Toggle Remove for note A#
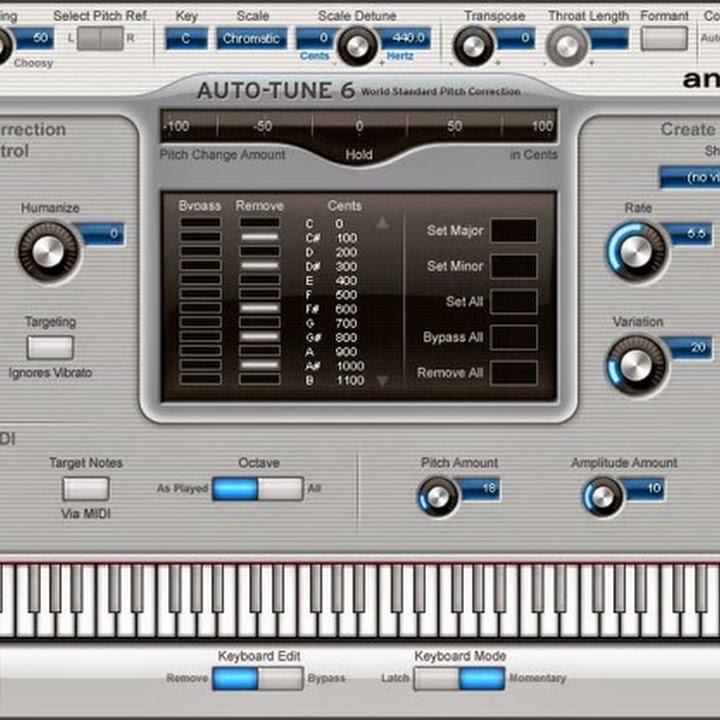The image size is (720, 720). click(259, 365)
